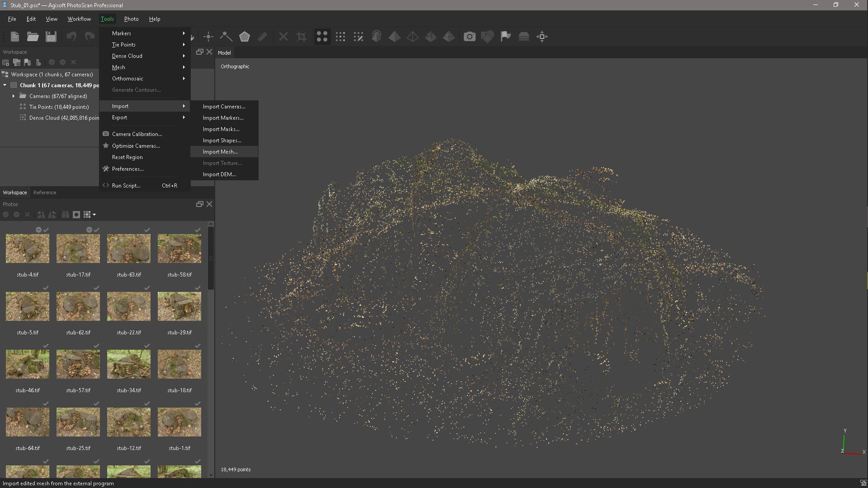Click the Reset View toolbar icon

[542, 37]
